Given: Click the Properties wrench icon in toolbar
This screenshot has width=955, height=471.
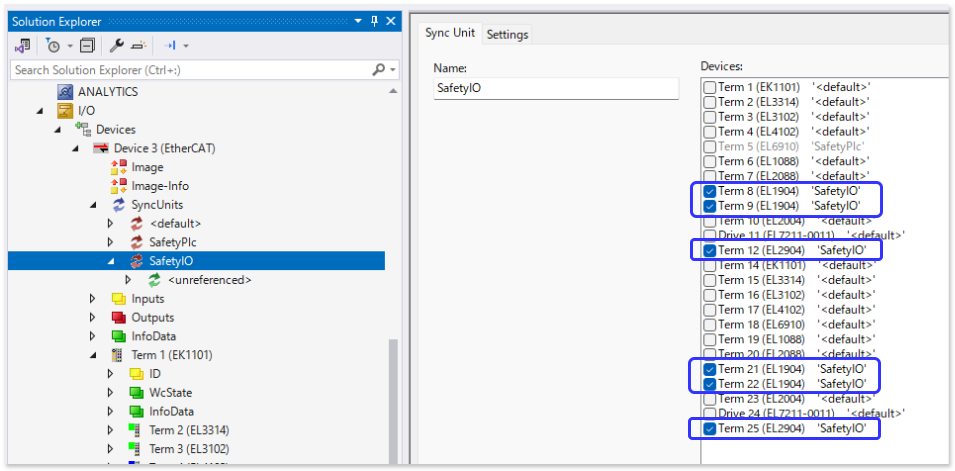Looking at the screenshot, I should (116, 46).
